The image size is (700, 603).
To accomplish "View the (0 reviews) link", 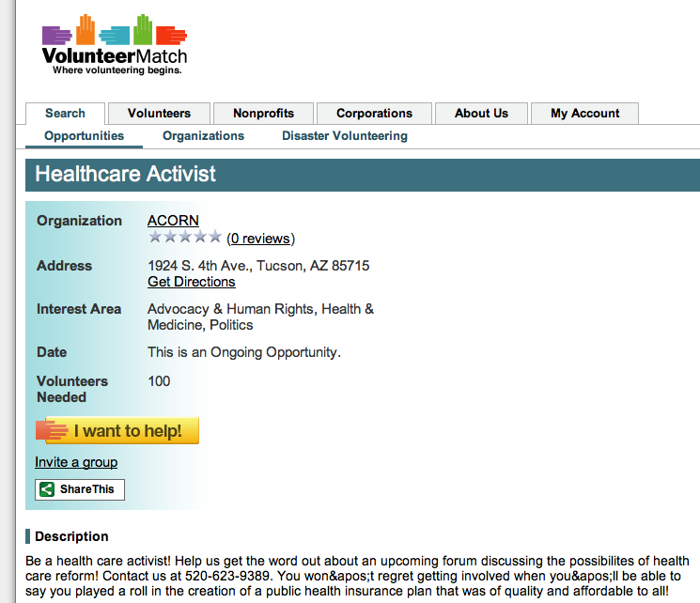I will coord(261,239).
